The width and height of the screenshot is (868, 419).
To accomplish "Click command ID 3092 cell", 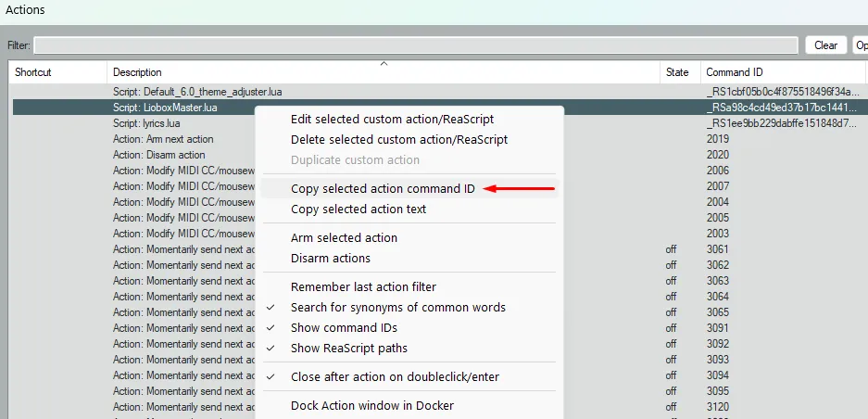I will pyautogui.click(x=717, y=344).
